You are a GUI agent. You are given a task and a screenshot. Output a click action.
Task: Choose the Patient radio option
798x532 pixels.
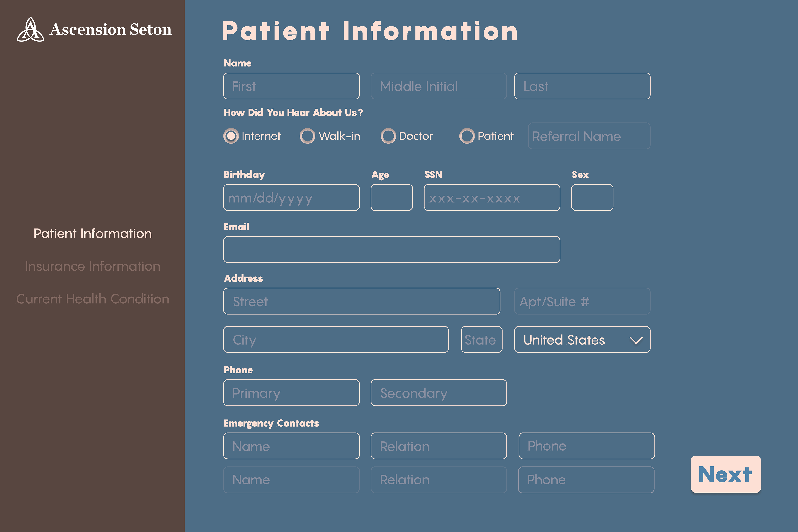[467, 136]
